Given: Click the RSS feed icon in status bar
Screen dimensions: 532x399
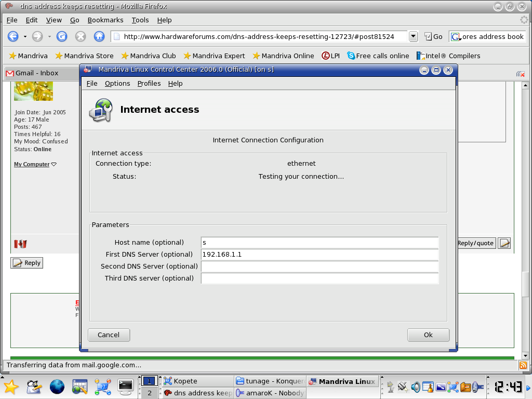Looking at the screenshot, I should (x=523, y=365).
